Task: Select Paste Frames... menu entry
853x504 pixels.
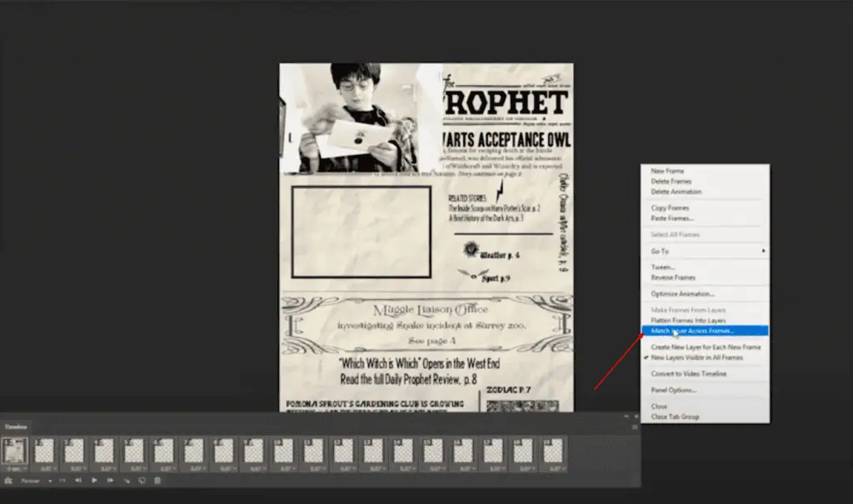Action: point(672,218)
